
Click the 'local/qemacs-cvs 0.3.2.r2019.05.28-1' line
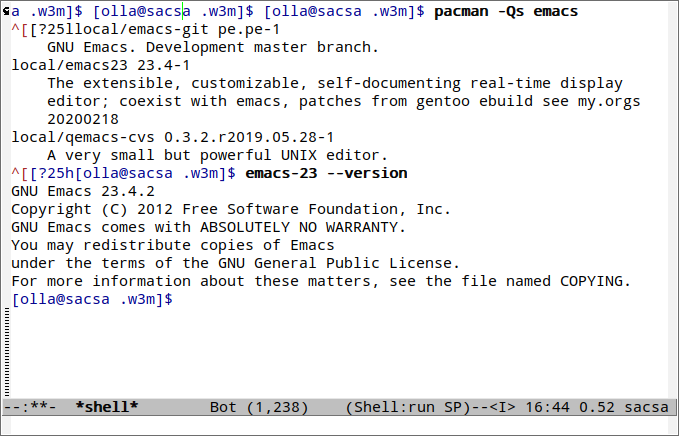click(172, 137)
